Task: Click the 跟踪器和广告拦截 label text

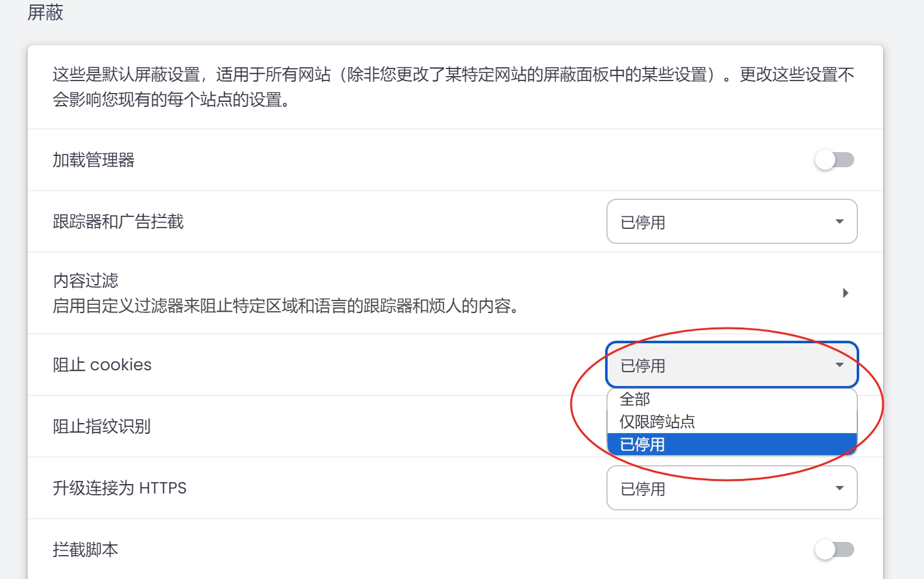Action: point(118,221)
